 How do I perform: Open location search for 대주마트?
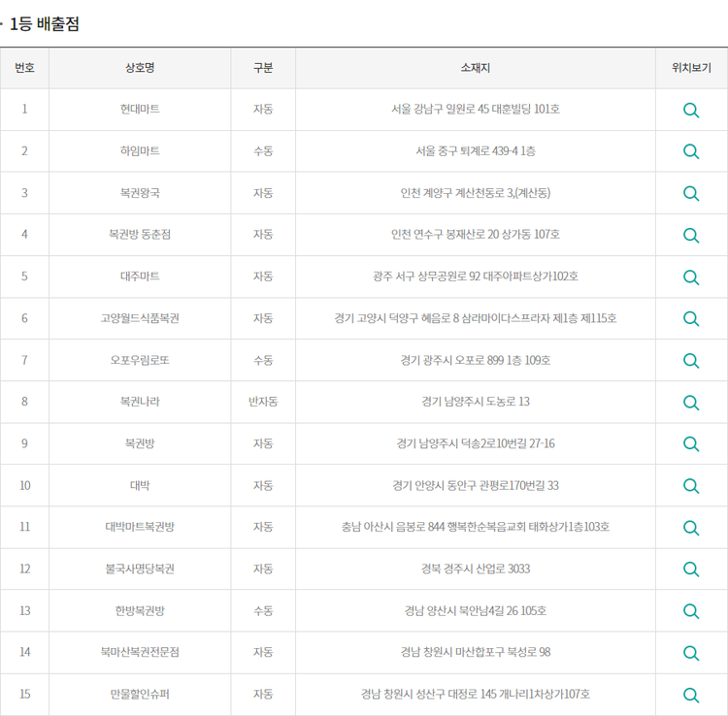[x=691, y=277]
